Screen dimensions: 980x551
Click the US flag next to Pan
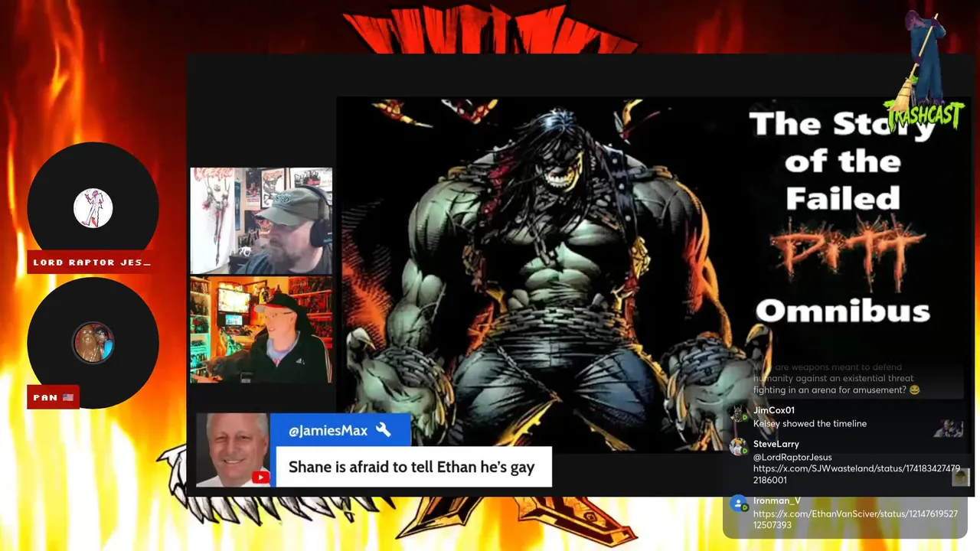tap(68, 397)
